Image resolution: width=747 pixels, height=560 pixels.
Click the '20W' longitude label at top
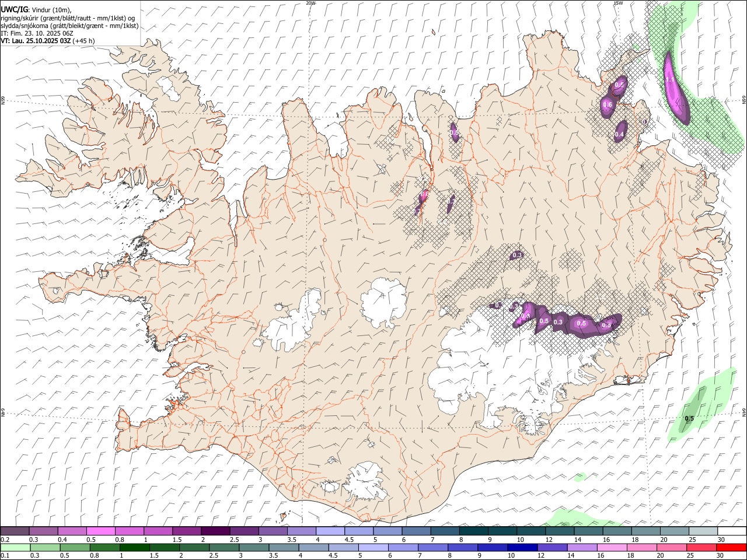pos(310,3)
